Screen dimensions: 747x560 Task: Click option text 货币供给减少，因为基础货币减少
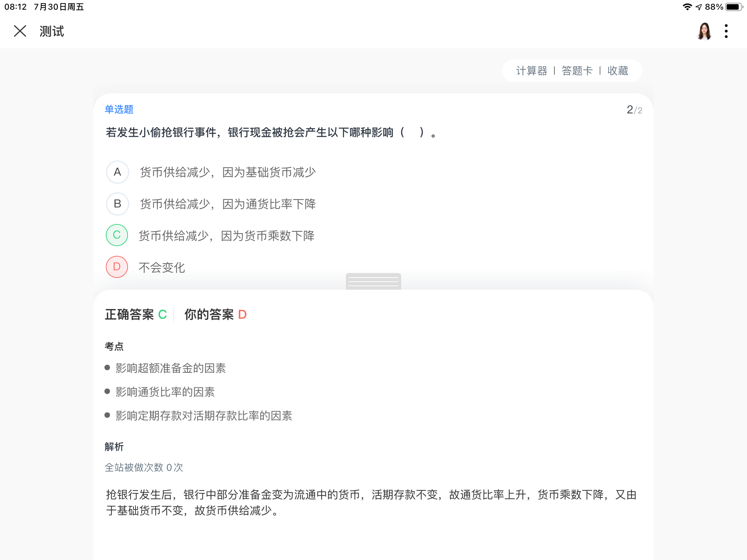(228, 172)
